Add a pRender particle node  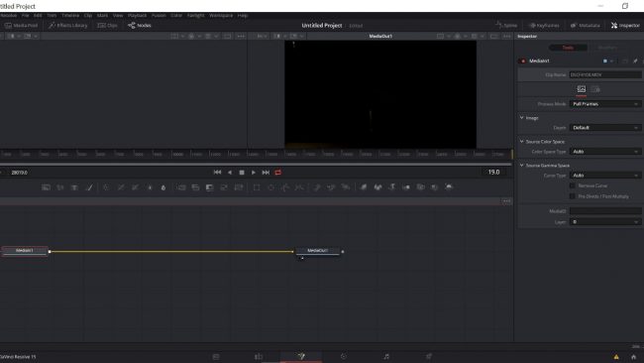346,187
